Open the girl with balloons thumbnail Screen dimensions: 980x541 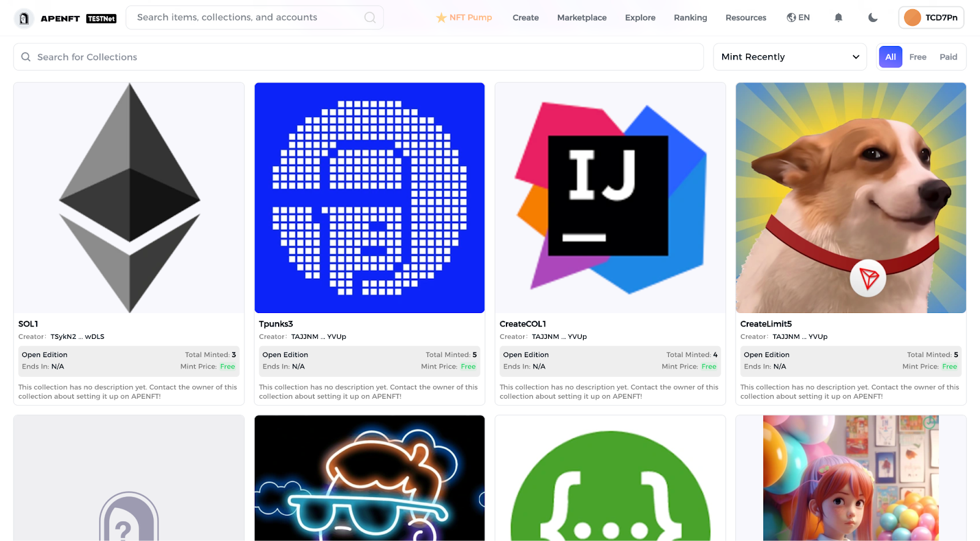click(851, 478)
